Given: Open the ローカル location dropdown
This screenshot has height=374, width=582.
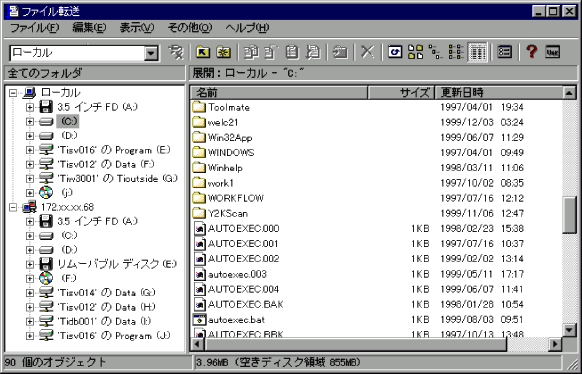Looking at the screenshot, I should point(151,53).
